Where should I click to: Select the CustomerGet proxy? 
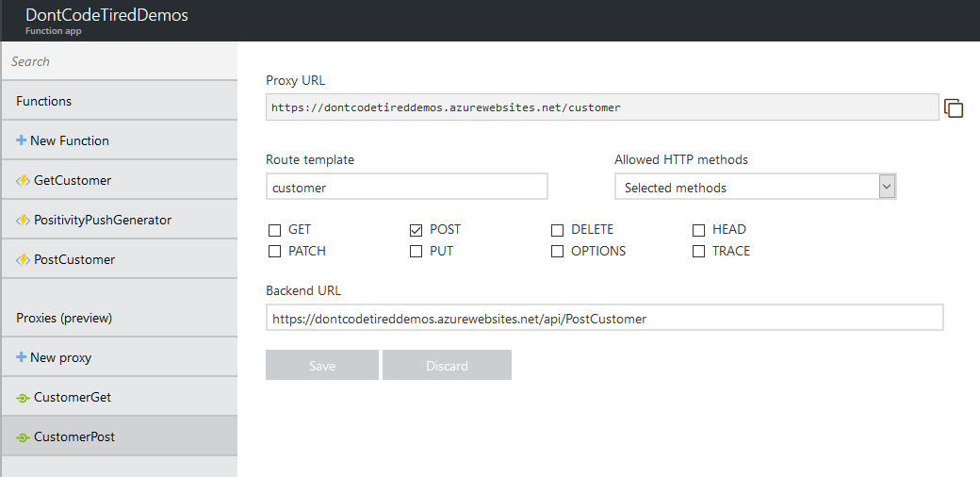click(x=120, y=397)
